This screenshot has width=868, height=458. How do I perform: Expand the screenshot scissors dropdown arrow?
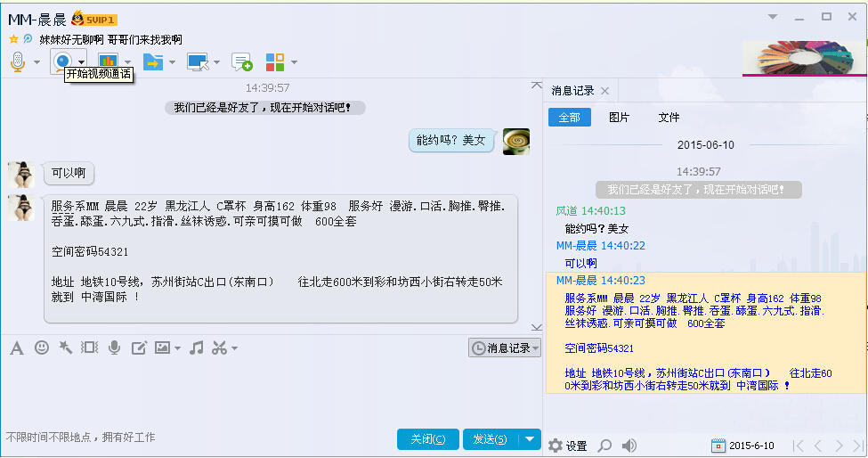click(x=234, y=348)
